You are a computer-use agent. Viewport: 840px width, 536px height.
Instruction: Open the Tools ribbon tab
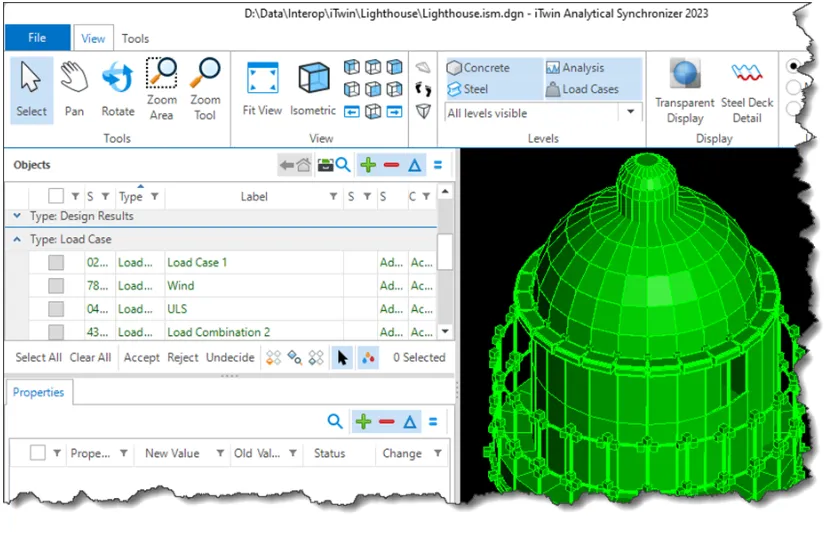click(135, 39)
